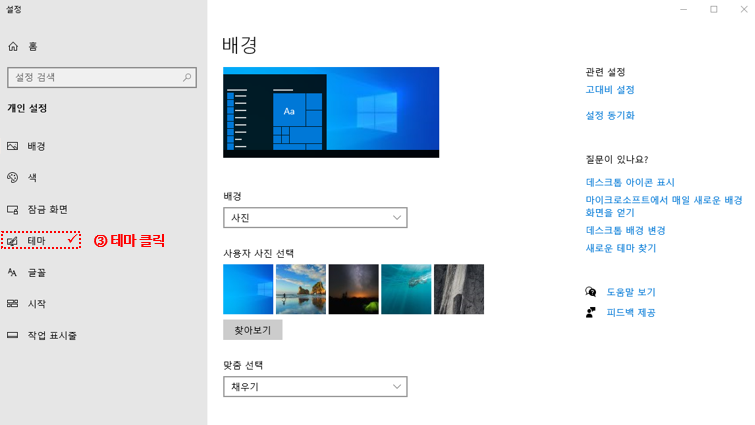Viewport: 755px width, 425px height.
Task: Click the 데스크톱 아이콘 표시 link
Action: click(630, 182)
